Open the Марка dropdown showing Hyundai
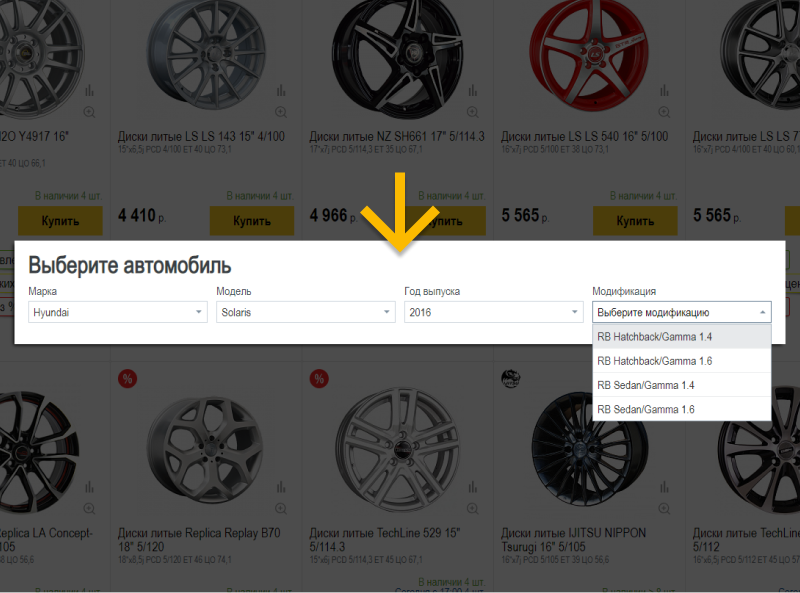 click(118, 313)
